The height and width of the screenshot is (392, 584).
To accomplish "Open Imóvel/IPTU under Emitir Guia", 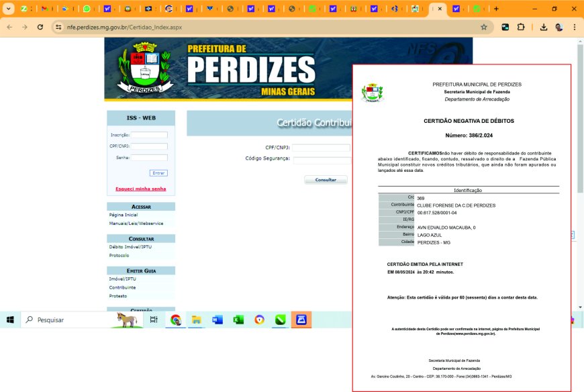I will click(123, 279).
